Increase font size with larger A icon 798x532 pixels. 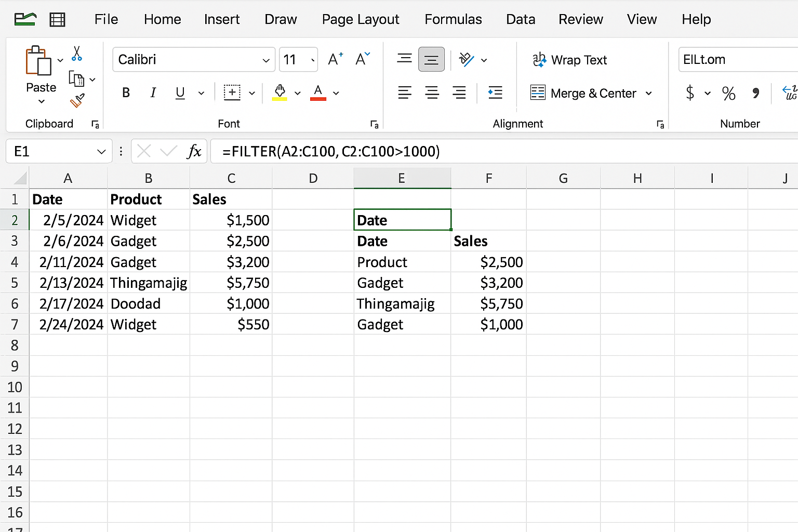click(336, 59)
